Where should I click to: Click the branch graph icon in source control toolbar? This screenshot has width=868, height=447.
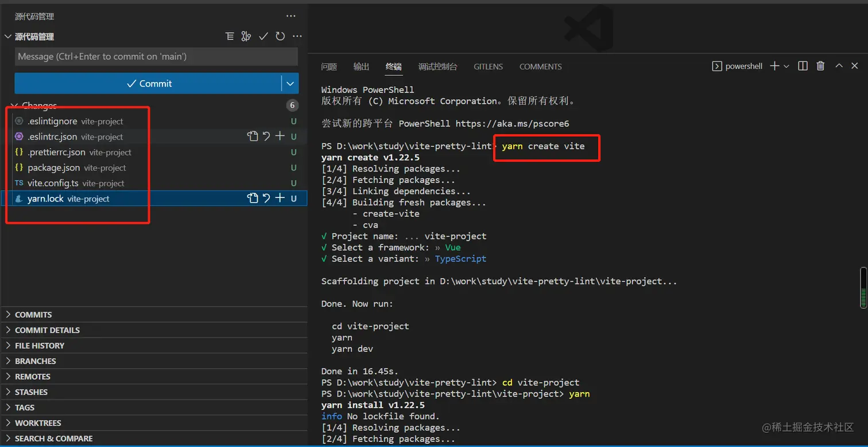[246, 37]
